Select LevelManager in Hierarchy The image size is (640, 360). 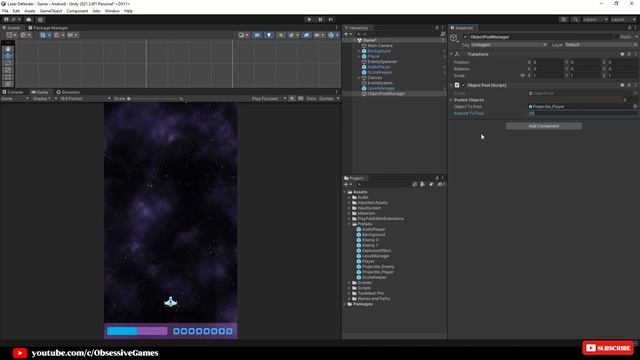[x=381, y=88]
